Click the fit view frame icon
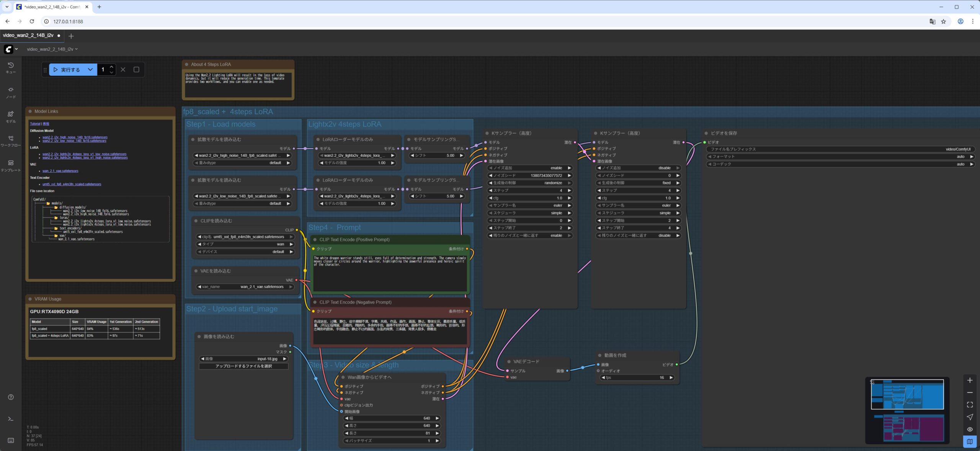This screenshot has width=980, height=451. pyautogui.click(x=970, y=405)
